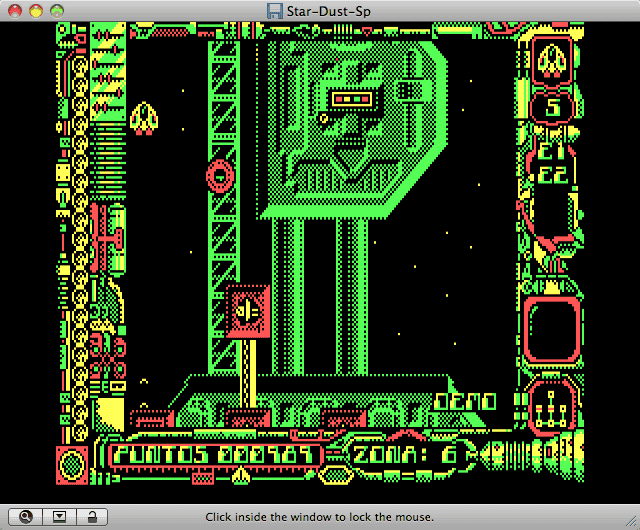Click the lives counter showing 5

[x=552, y=107]
